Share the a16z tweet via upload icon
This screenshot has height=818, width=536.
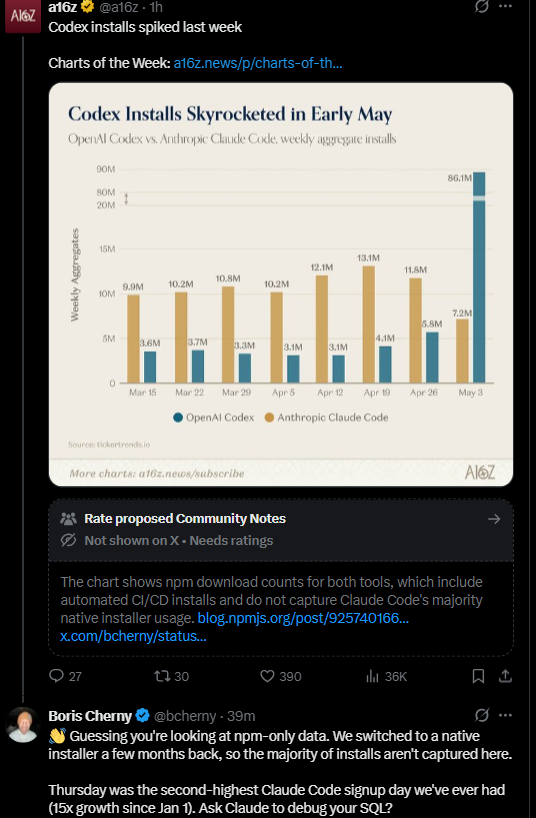coord(505,676)
